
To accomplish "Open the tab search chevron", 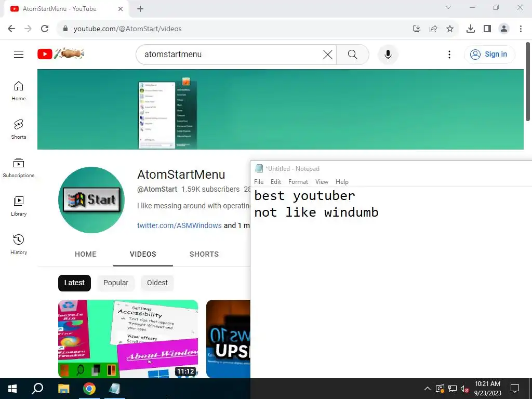I will 448,7.
